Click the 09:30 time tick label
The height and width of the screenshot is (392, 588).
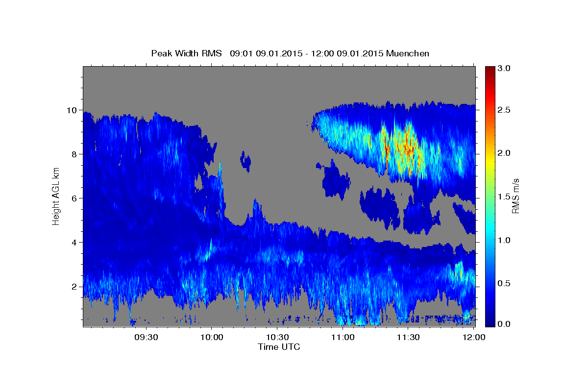point(146,338)
